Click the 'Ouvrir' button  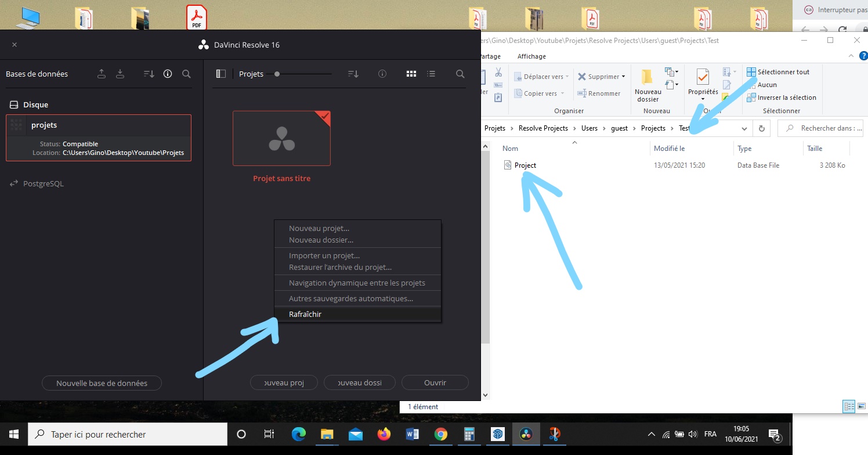[435, 382]
